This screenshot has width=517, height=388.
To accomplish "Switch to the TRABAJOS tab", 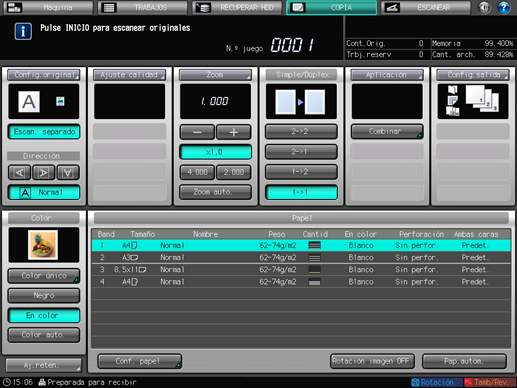I will (142, 7).
